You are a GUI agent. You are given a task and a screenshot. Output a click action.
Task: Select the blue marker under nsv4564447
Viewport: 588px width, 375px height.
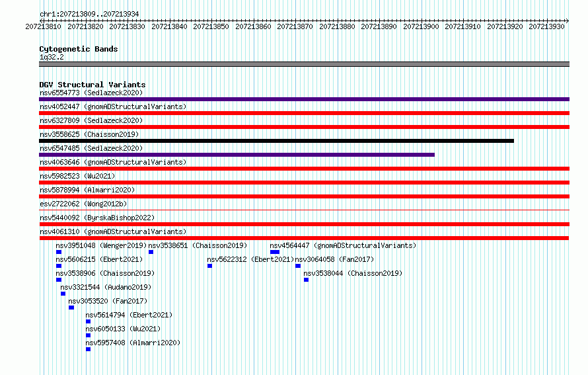pyautogui.click(x=275, y=252)
